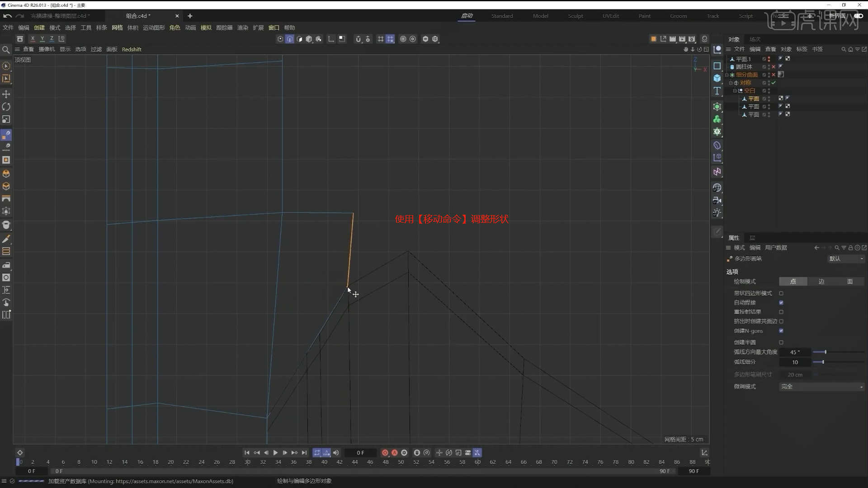The image size is (868, 488).
Task: Enable 重投射结果 checkbox
Action: [x=781, y=312]
